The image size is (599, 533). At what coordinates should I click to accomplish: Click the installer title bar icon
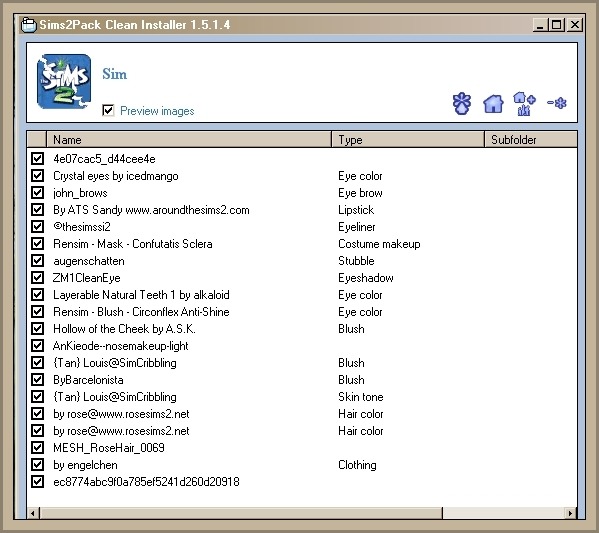pyautogui.click(x=29, y=25)
